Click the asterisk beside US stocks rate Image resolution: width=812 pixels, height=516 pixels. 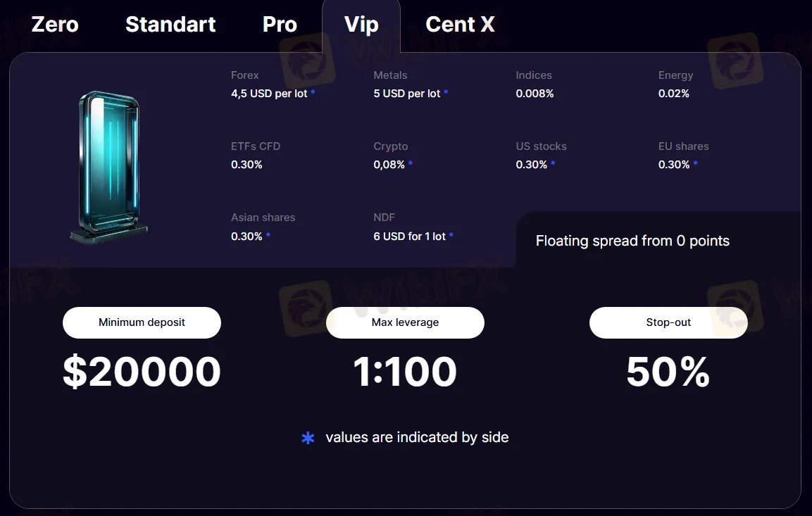pyautogui.click(x=553, y=164)
